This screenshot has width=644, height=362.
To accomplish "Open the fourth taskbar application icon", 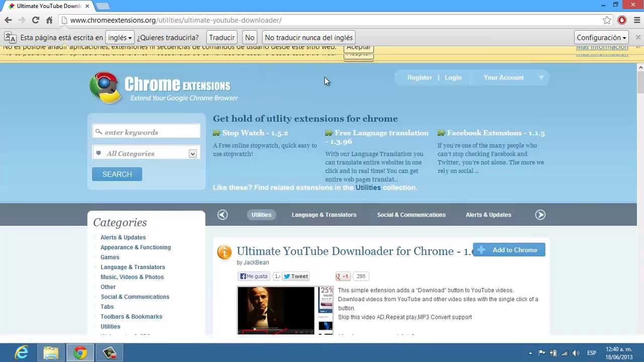I will (x=109, y=353).
